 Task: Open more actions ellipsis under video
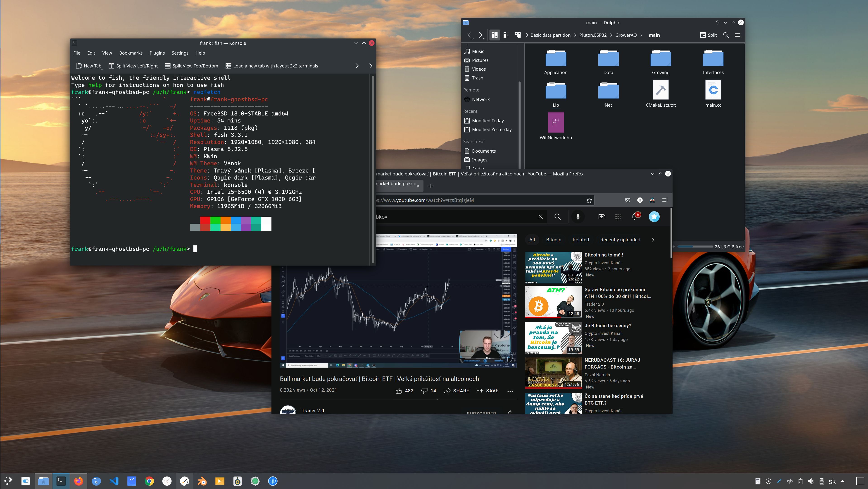pyautogui.click(x=510, y=391)
